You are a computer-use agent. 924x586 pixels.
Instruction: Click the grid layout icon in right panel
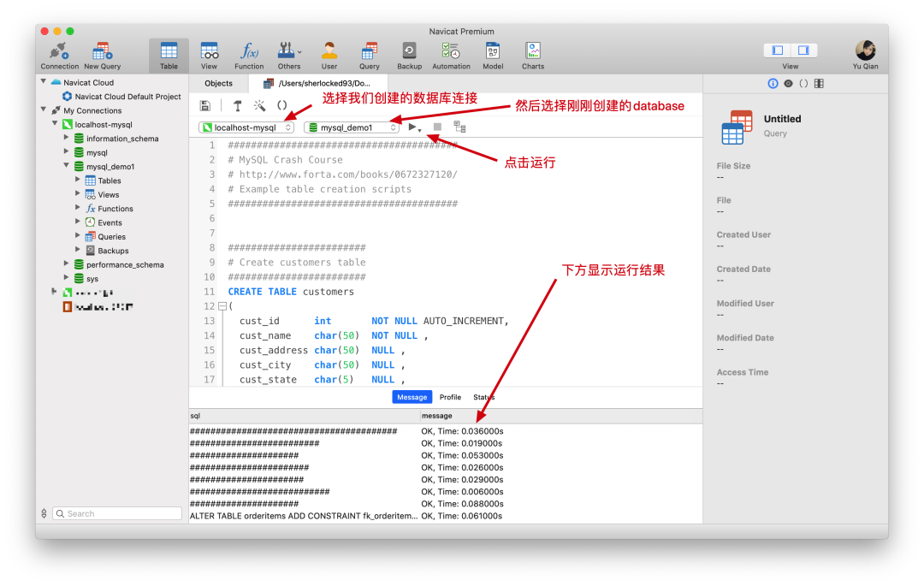[819, 84]
